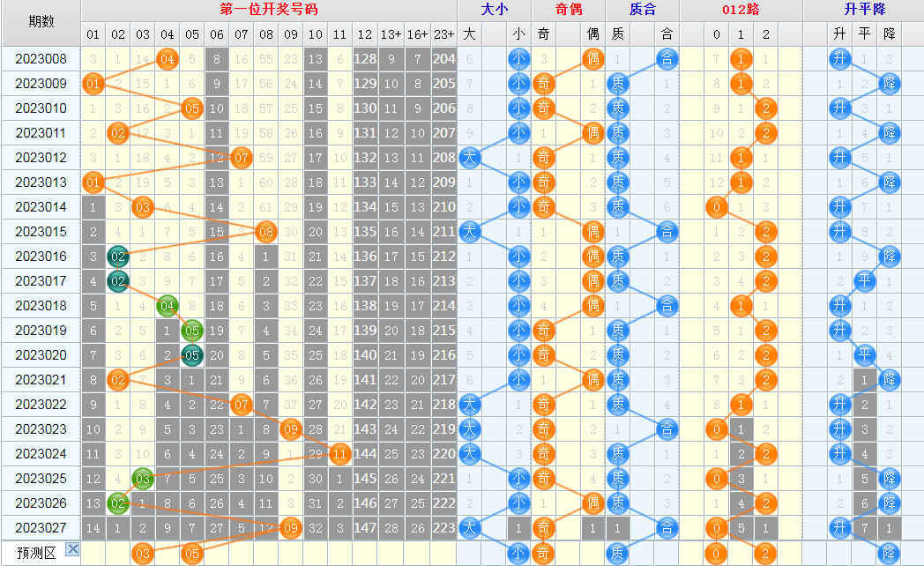The height and width of the screenshot is (566, 924).
Task: Click the 128 cell in row 2023008
Action: pyautogui.click(x=365, y=59)
